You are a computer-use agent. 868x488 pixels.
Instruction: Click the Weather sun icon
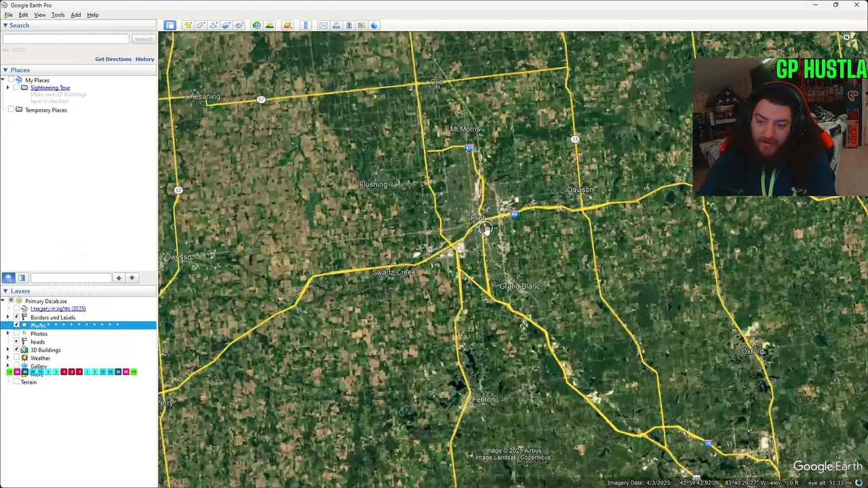pos(24,358)
